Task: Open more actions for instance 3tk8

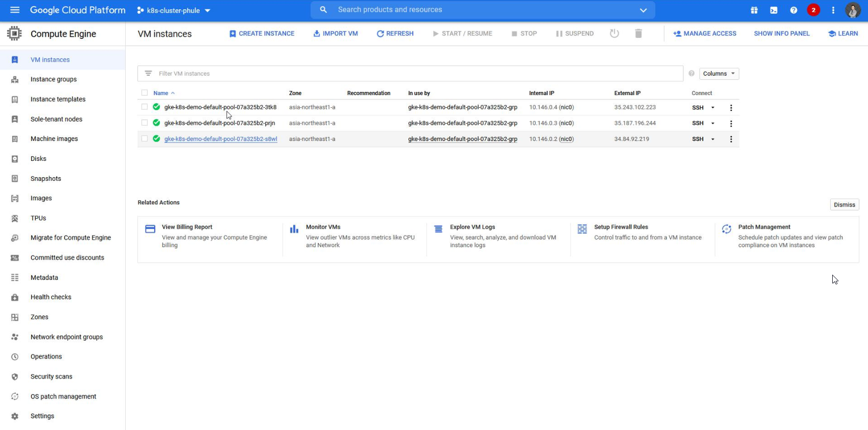Action: point(731,108)
